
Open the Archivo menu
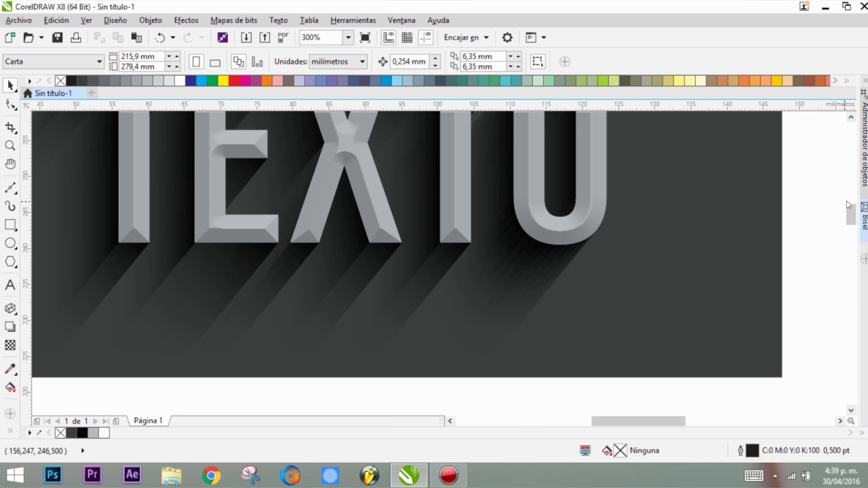19,20
